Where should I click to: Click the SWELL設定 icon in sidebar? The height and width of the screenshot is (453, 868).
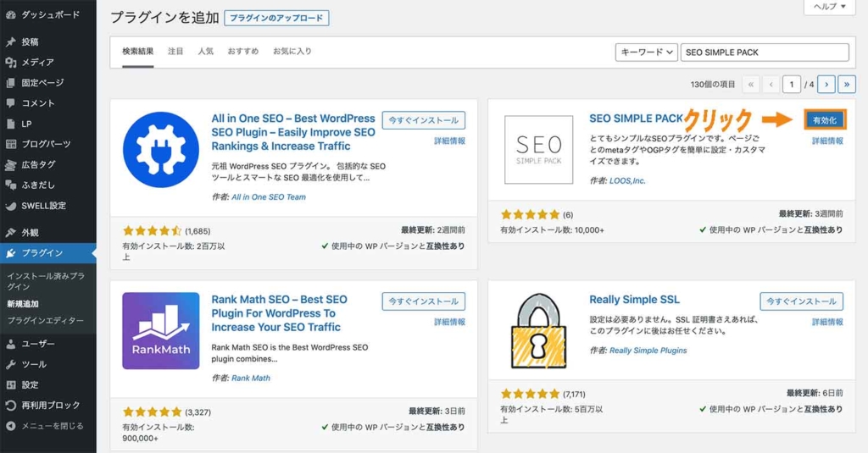point(10,206)
